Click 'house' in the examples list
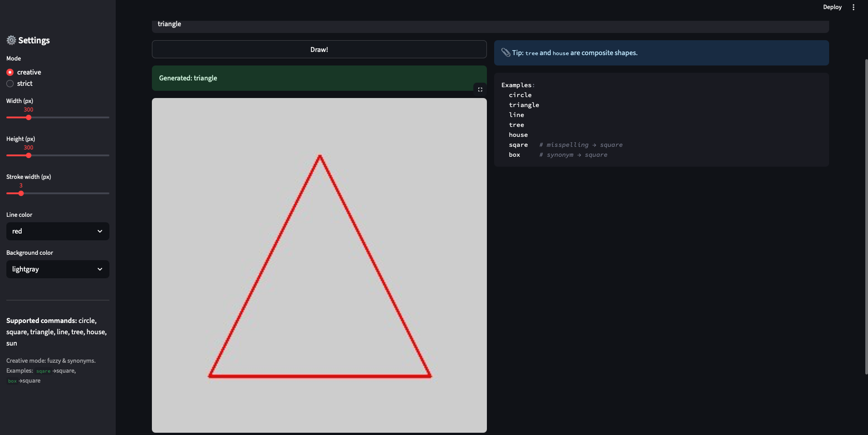This screenshot has width=868, height=435. point(518,135)
